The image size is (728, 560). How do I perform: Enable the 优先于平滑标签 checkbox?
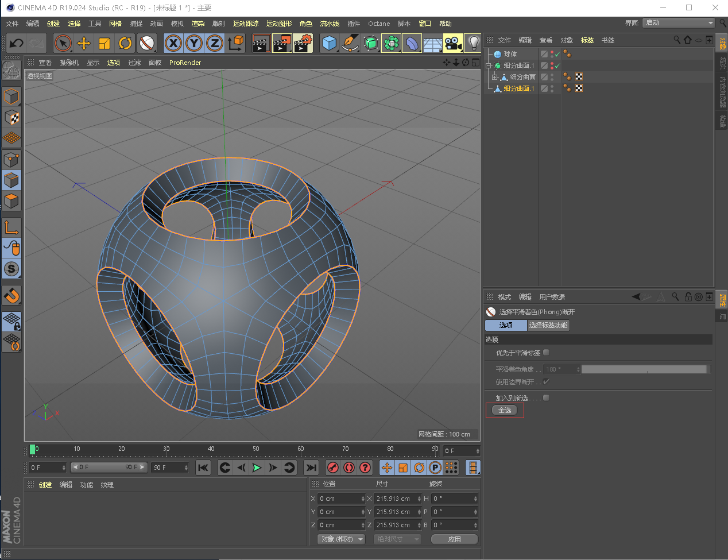pos(547,353)
